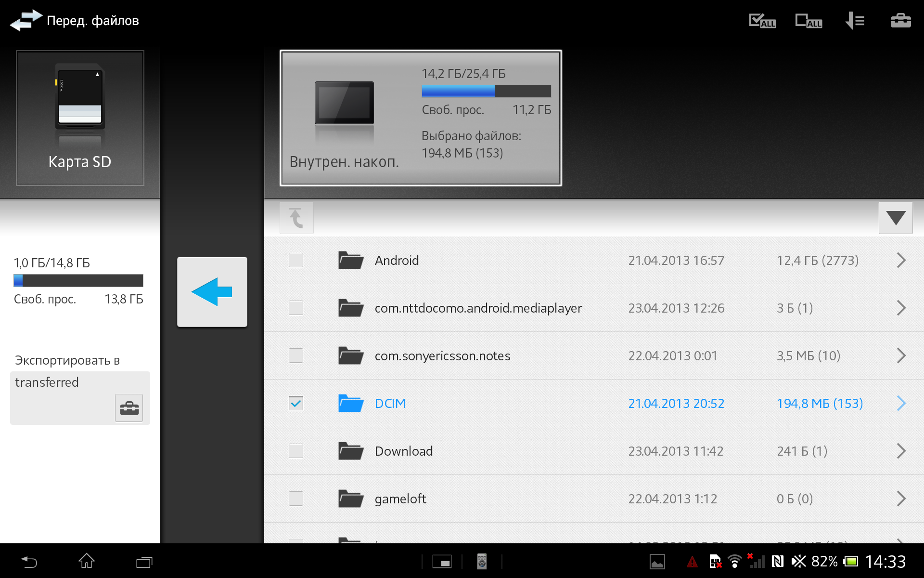Tap the Android home navigation icon

point(87,561)
